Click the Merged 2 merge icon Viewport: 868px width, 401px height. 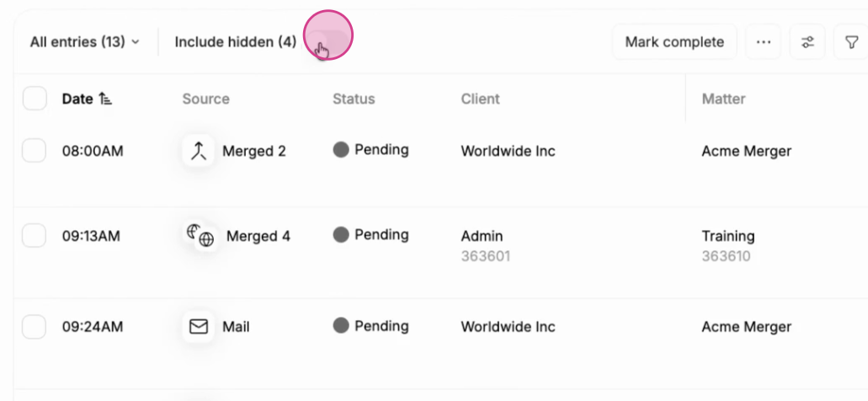(198, 151)
